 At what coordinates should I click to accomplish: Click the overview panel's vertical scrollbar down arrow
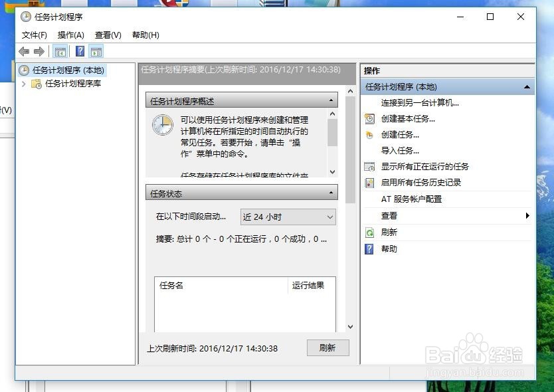click(332, 172)
